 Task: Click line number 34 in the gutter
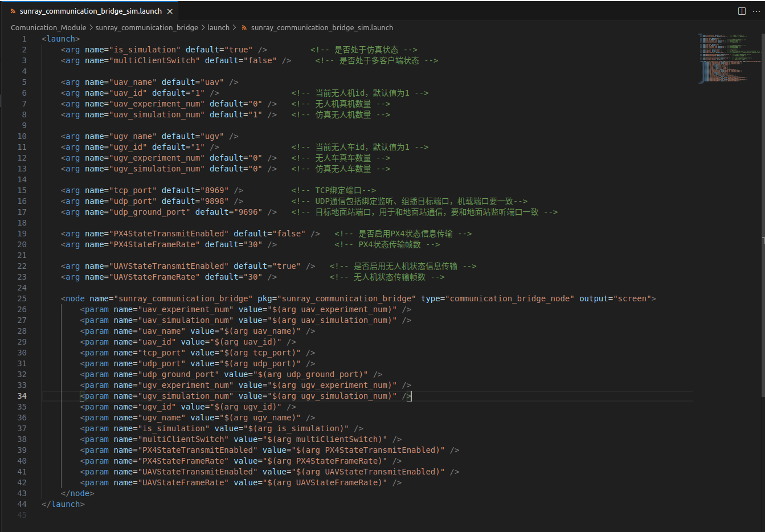click(22, 396)
